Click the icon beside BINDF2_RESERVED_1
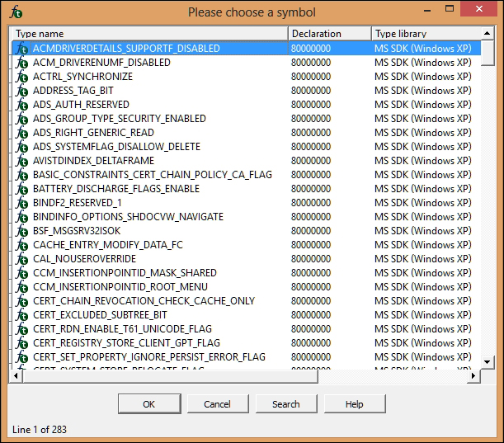Image resolution: width=504 pixels, height=443 pixels. [22, 203]
